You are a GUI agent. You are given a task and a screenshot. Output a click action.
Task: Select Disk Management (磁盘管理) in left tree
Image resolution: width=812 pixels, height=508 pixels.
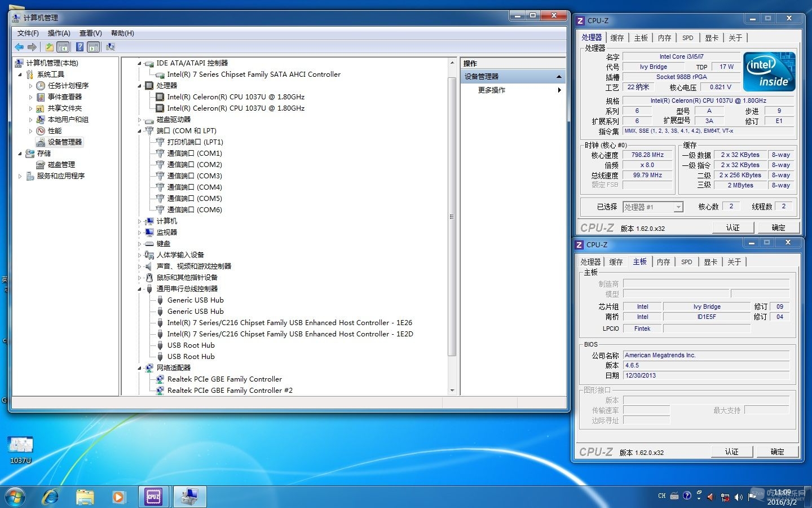(61, 165)
